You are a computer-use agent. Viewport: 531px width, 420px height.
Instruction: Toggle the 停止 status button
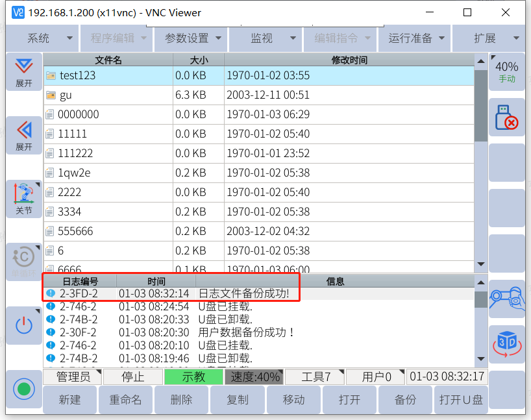(133, 377)
